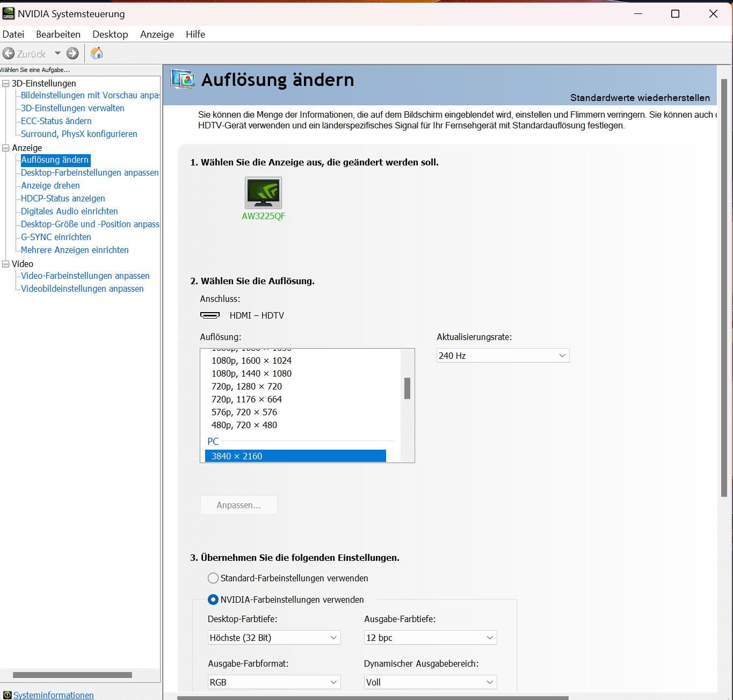Viewport: 733px width, 700px height.
Task: Open the Anzeige menu
Action: click(157, 34)
